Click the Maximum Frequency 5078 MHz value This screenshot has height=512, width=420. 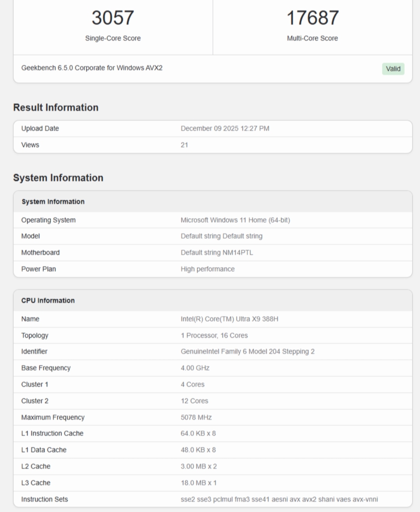[196, 417]
